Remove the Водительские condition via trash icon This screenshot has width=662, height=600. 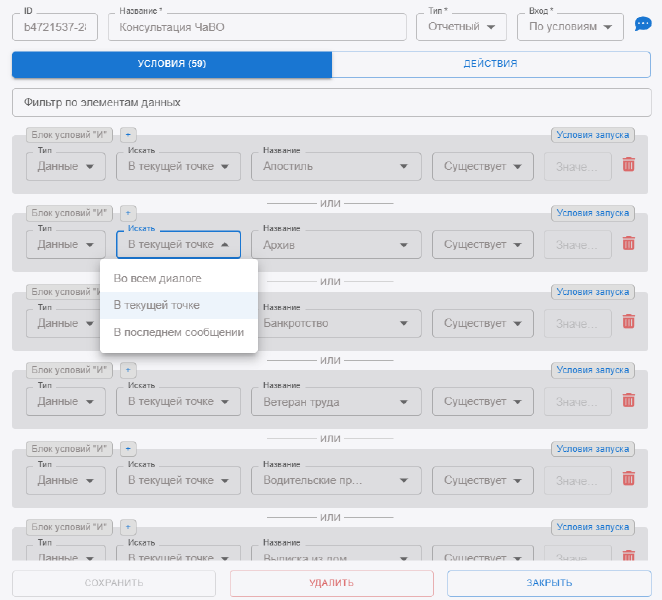(628, 479)
